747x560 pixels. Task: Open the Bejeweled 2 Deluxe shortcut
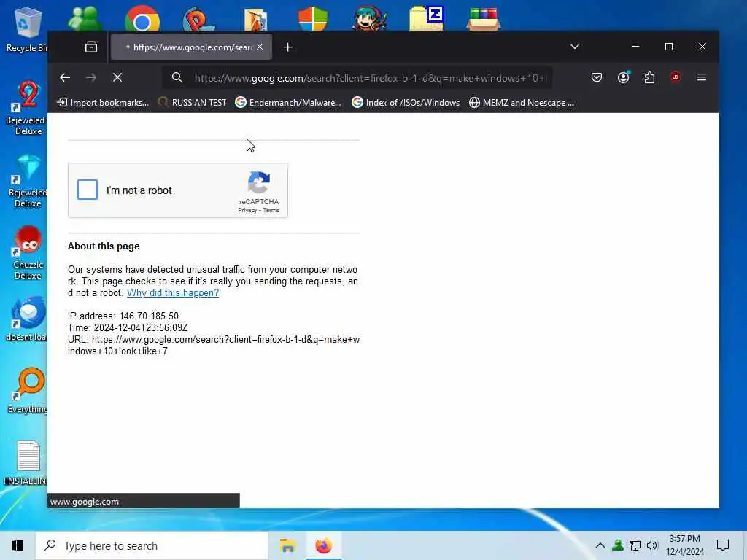(x=28, y=108)
